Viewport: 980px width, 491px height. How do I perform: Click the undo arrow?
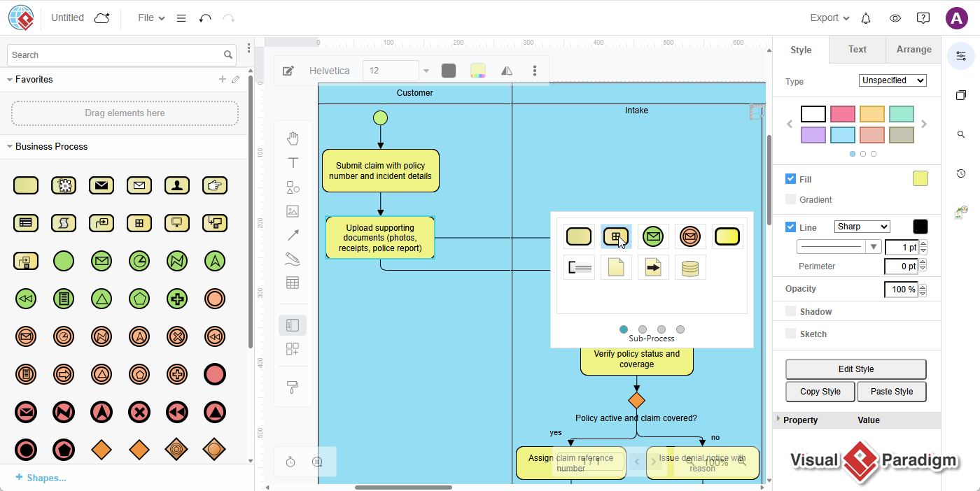(205, 18)
